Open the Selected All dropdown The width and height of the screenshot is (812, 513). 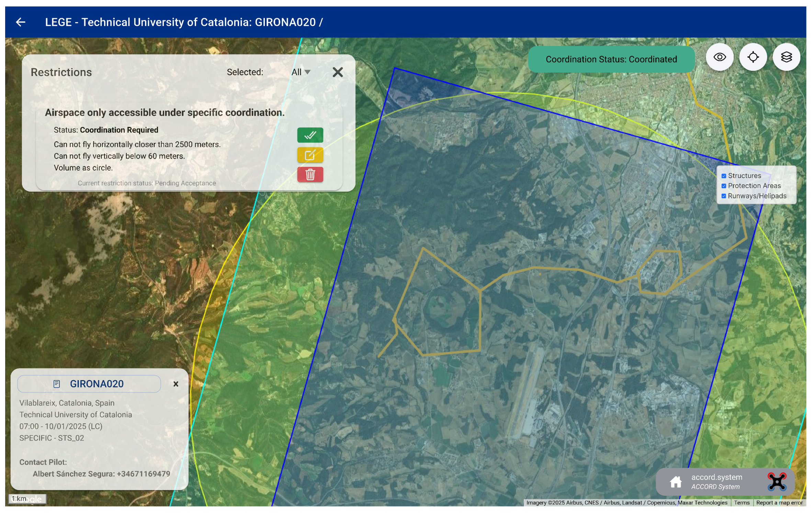(x=301, y=72)
